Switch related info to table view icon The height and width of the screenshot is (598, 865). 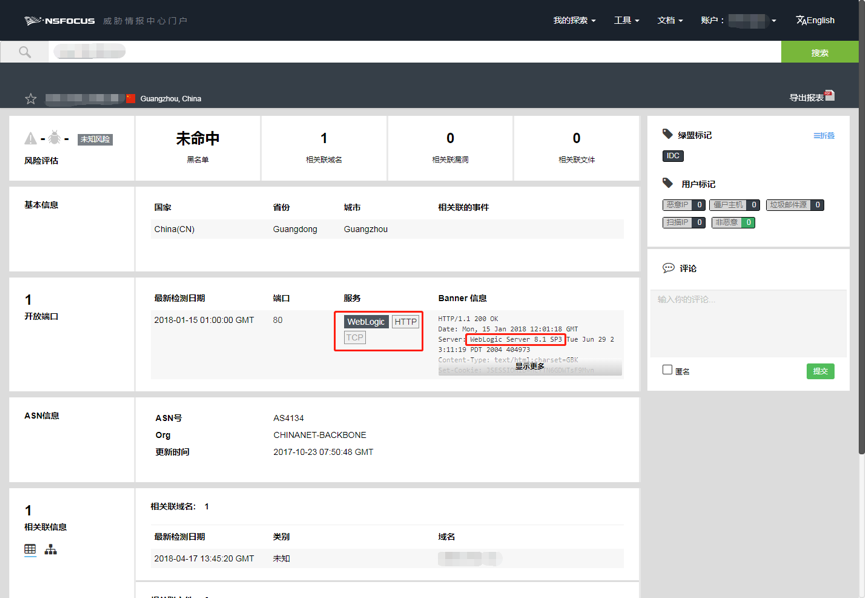coord(30,549)
